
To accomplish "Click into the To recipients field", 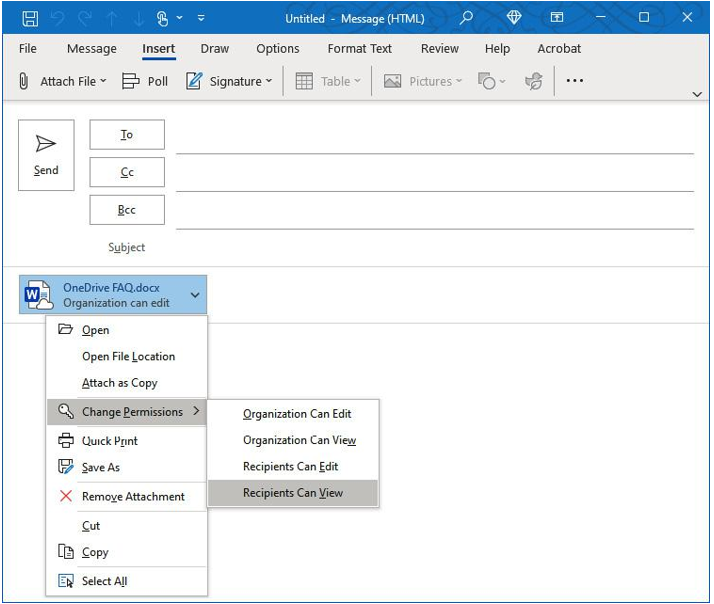I will tap(435, 137).
